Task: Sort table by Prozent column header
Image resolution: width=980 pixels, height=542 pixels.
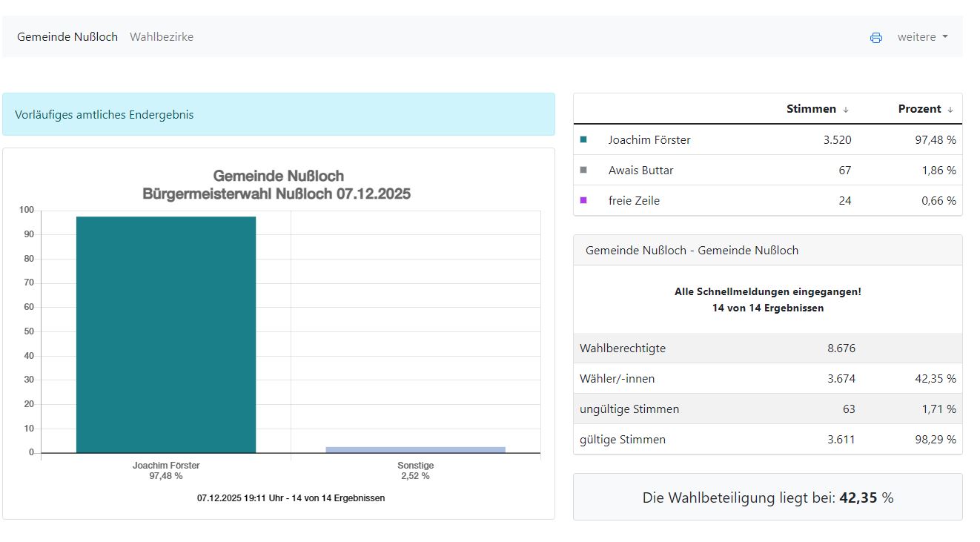Action: (x=919, y=109)
